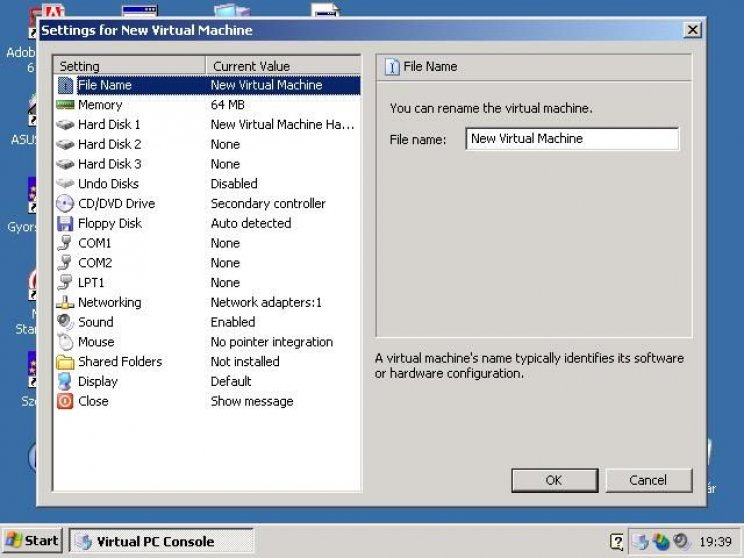
Task: Click the Hard Disk 3 drive icon
Action: point(65,164)
